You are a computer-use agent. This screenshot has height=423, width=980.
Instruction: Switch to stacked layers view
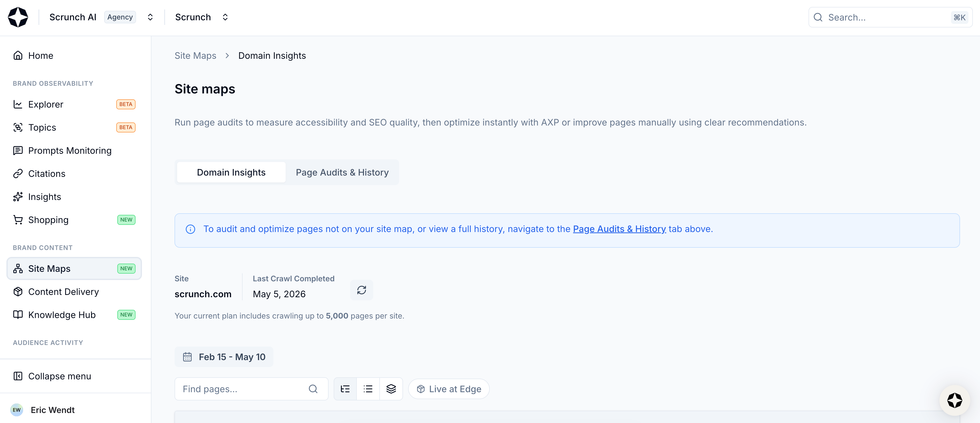(x=391, y=389)
